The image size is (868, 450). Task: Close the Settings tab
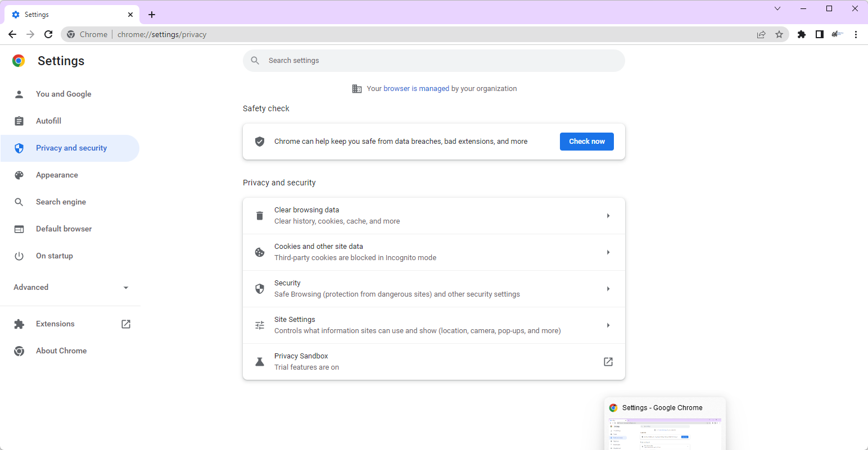(x=130, y=15)
